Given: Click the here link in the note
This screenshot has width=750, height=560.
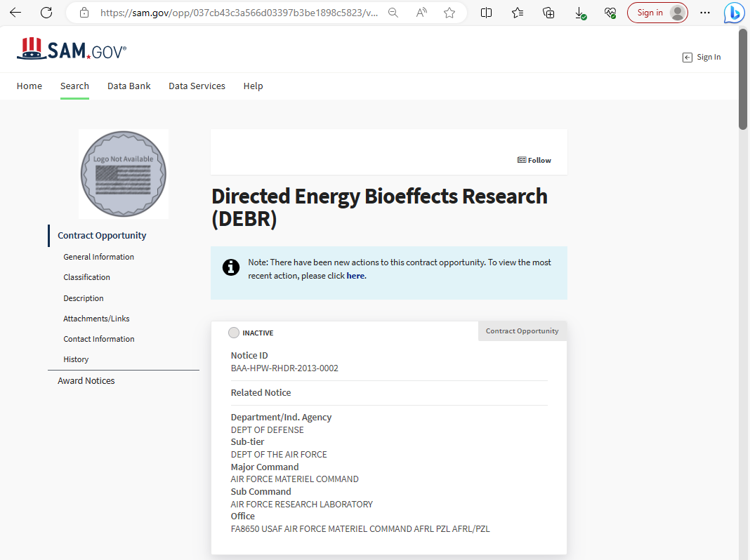Looking at the screenshot, I should point(355,275).
